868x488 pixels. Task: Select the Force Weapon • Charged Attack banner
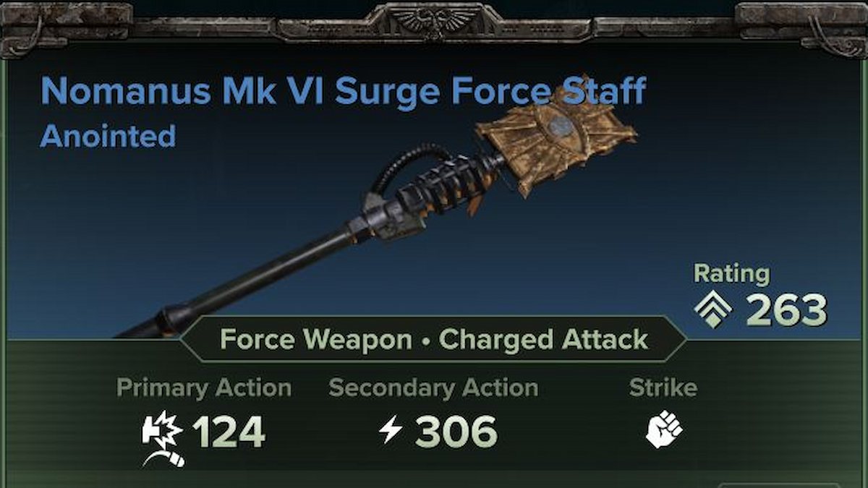pos(433,339)
